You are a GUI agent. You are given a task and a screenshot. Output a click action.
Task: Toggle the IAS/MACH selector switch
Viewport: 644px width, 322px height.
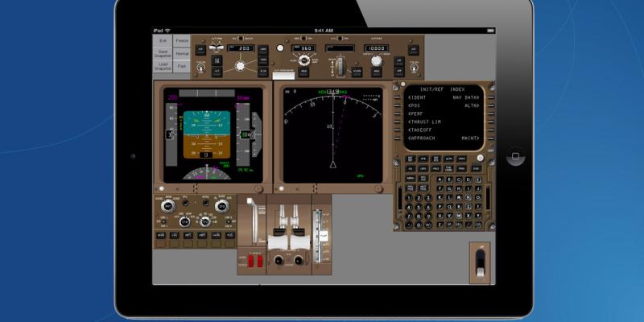pos(241,38)
